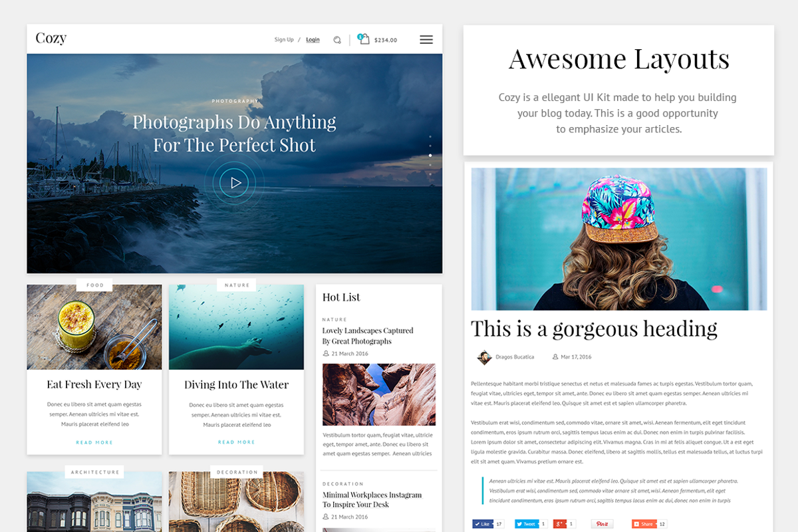Select the active white slider dot
798x532 pixels.
point(430,155)
